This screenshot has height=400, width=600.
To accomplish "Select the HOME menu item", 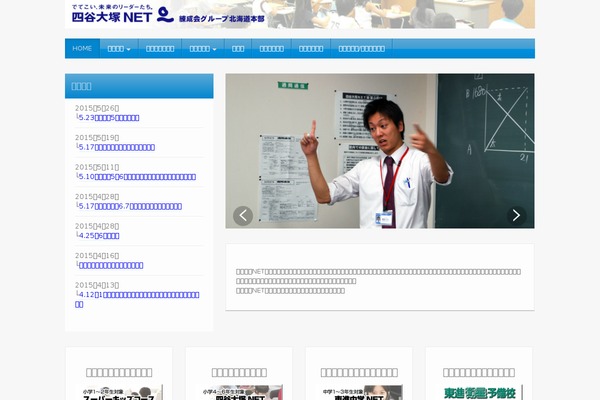I will click(x=82, y=49).
